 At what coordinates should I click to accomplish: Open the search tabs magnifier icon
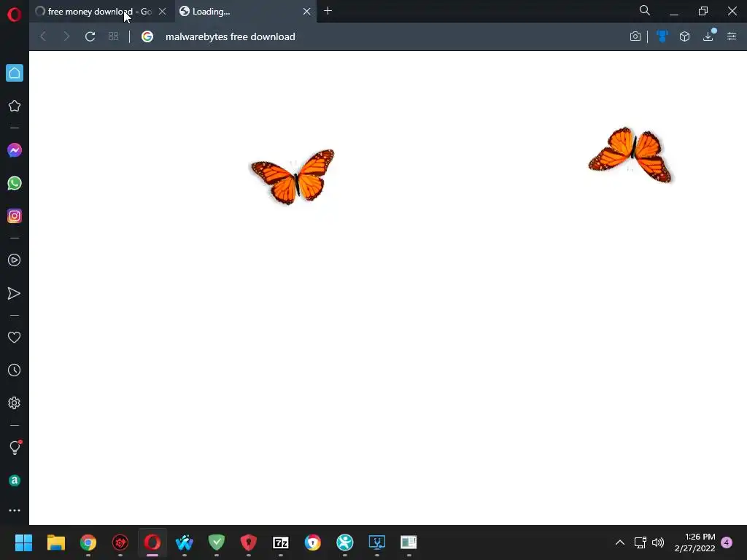click(645, 10)
